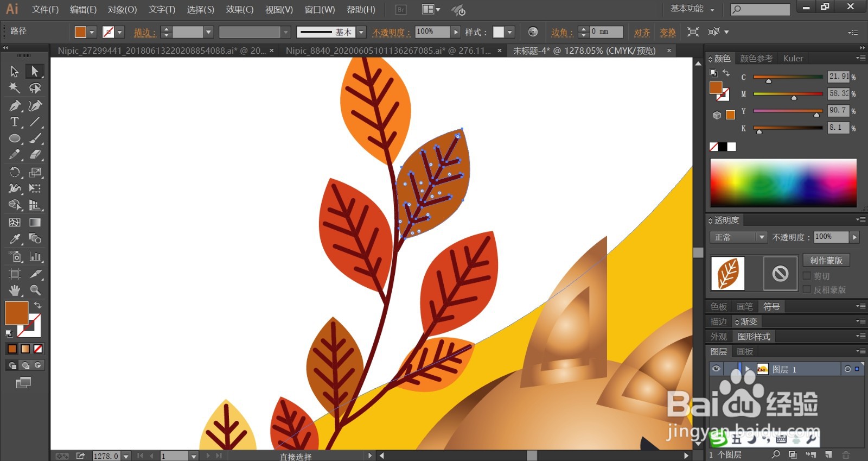Select the Selection tool (black arrow)
Image resolution: width=868 pixels, height=461 pixels.
pyautogui.click(x=15, y=71)
